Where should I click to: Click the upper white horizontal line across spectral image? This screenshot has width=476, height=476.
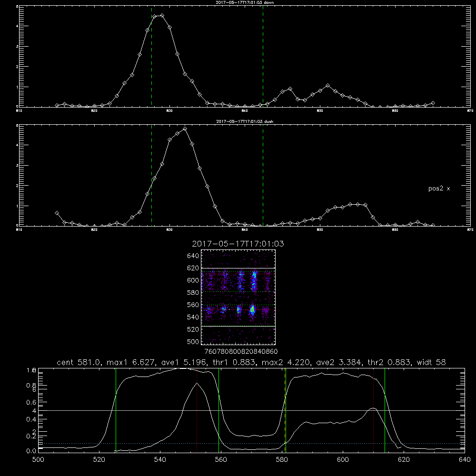pos(238,268)
